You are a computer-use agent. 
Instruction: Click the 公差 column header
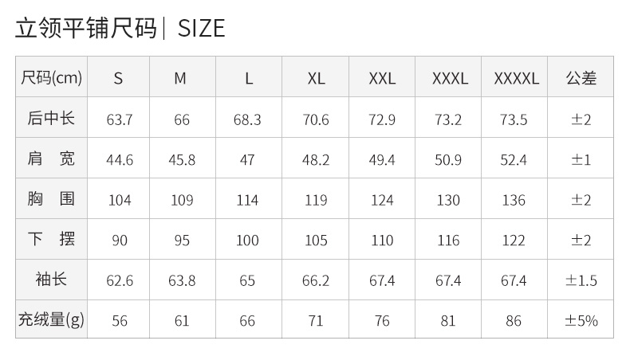point(581,76)
